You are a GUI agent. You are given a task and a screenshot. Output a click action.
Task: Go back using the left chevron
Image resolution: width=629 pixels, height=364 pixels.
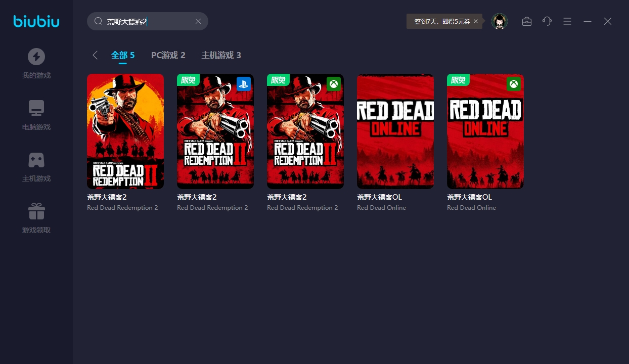(x=95, y=55)
